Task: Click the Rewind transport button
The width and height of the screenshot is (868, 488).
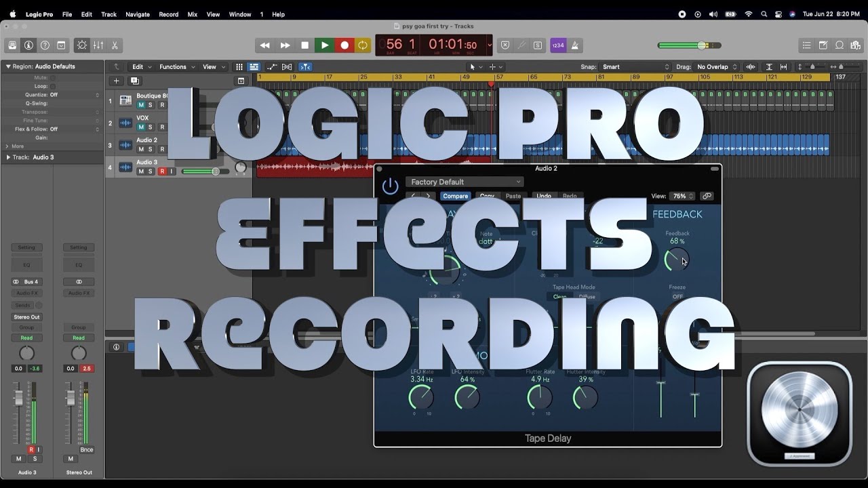Action: point(265,45)
